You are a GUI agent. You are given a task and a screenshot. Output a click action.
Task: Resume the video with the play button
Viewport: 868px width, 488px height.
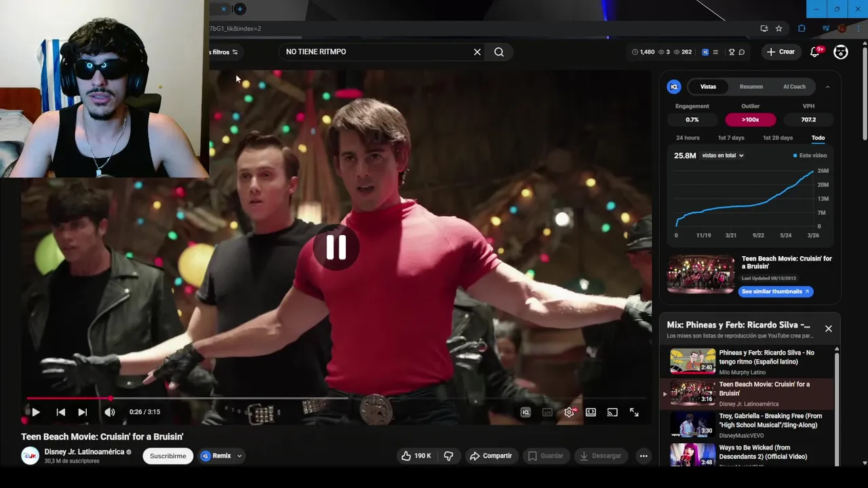click(x=35, y=412)
